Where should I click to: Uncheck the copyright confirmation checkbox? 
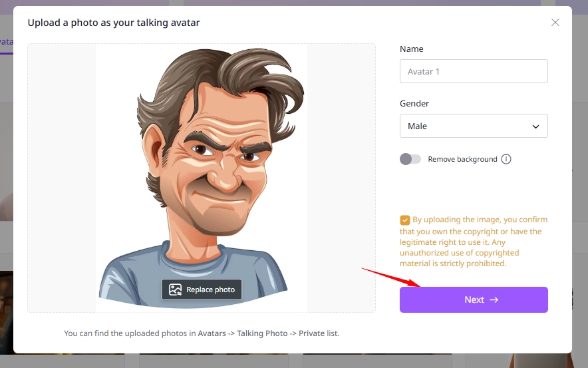405,220
